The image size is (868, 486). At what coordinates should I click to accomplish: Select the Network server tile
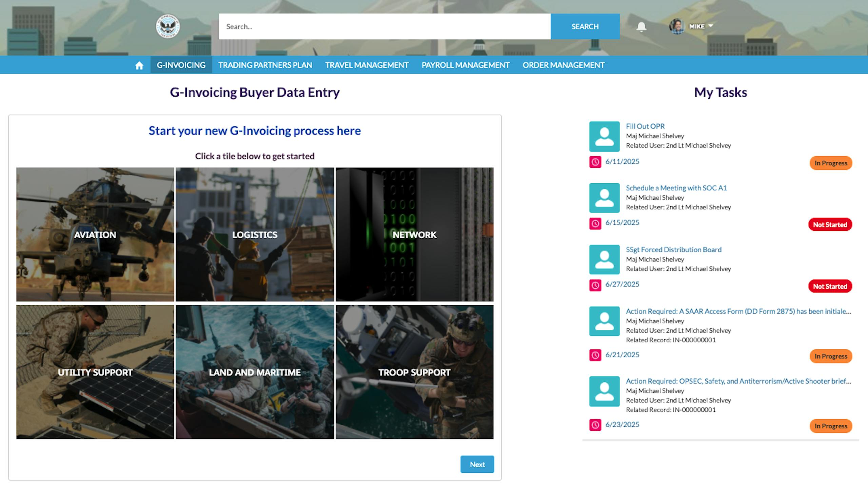[414, 235]
